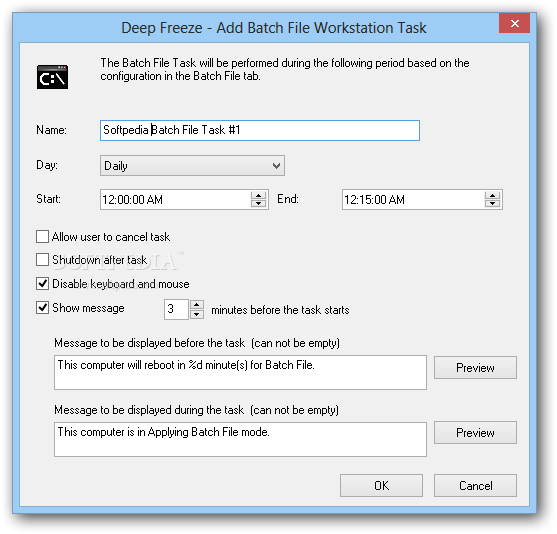
Task: Increase the Start time with up arrow
Action: [x=259, y=196]
